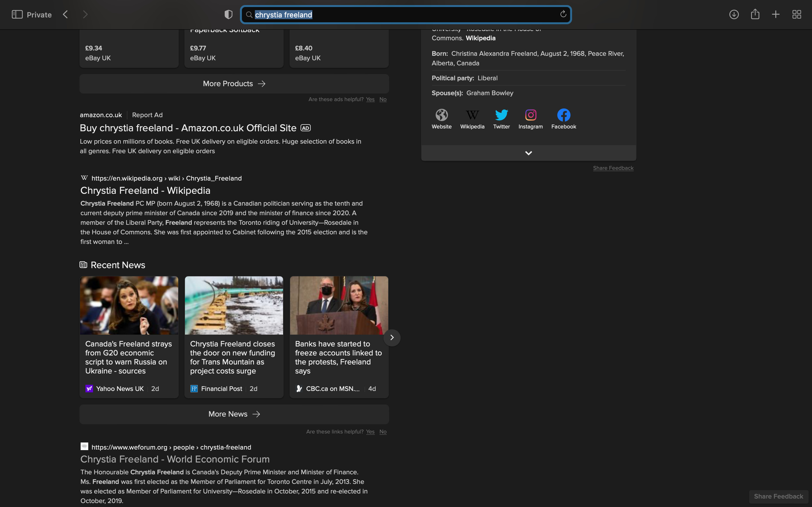
Task: Open the Share menu
Action: [755, 14]
